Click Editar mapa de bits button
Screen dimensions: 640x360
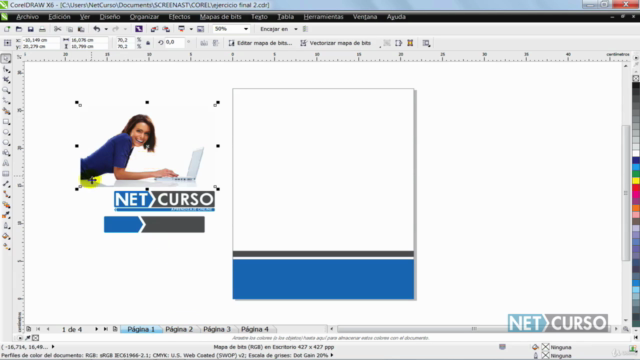[x=260, y=43]
